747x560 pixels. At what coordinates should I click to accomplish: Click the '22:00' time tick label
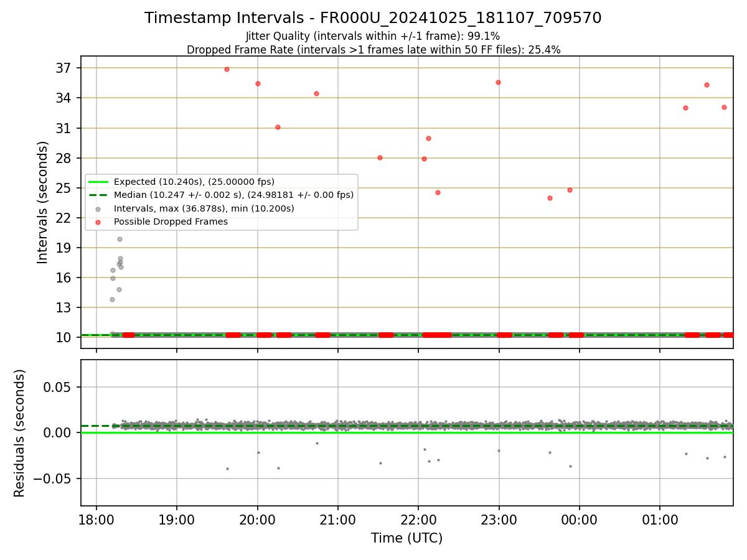pos(418,520)
